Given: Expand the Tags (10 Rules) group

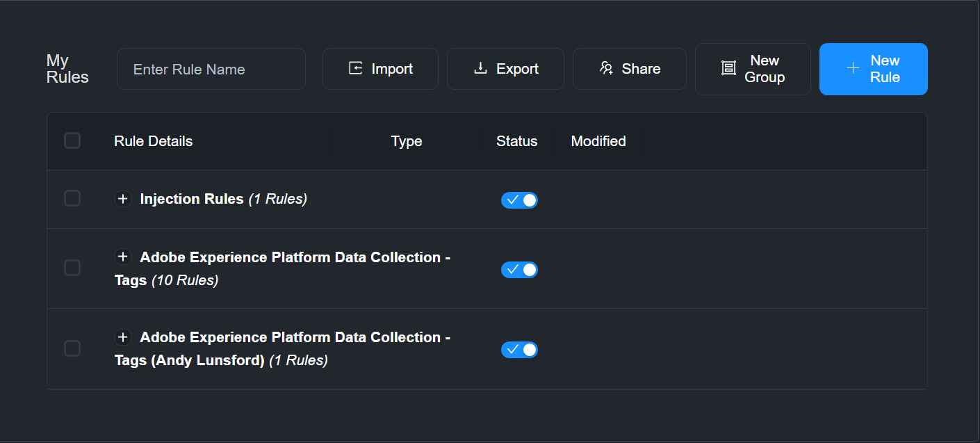Looking at the screenshot, I should coord(123,257).
